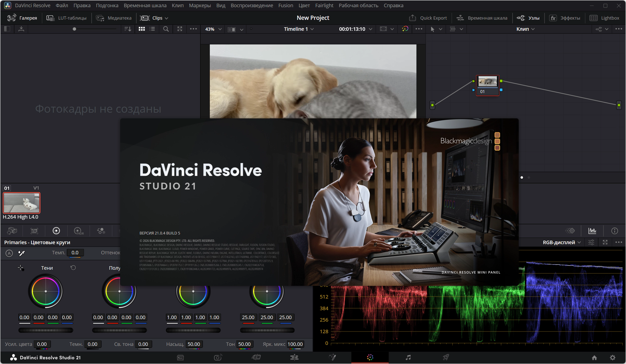Open the Воспроизведение menu
The height and width of the screenshot is (364, 626).
pyautogui.click(x=252, y=5)
